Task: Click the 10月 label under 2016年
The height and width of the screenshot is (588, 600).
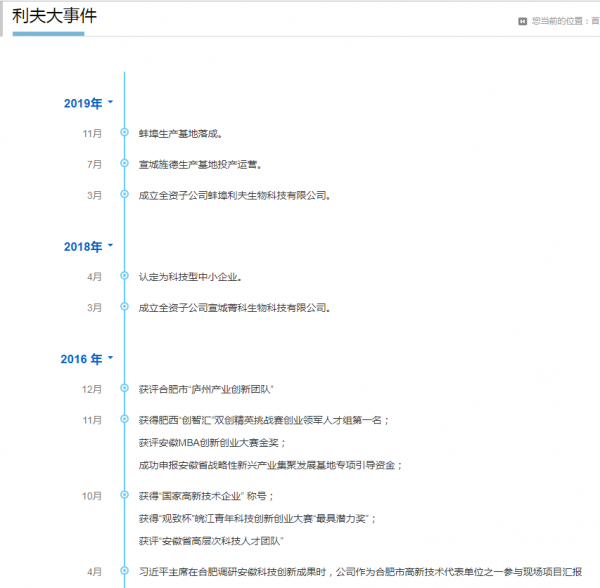Action: click(x=92, y=496)
